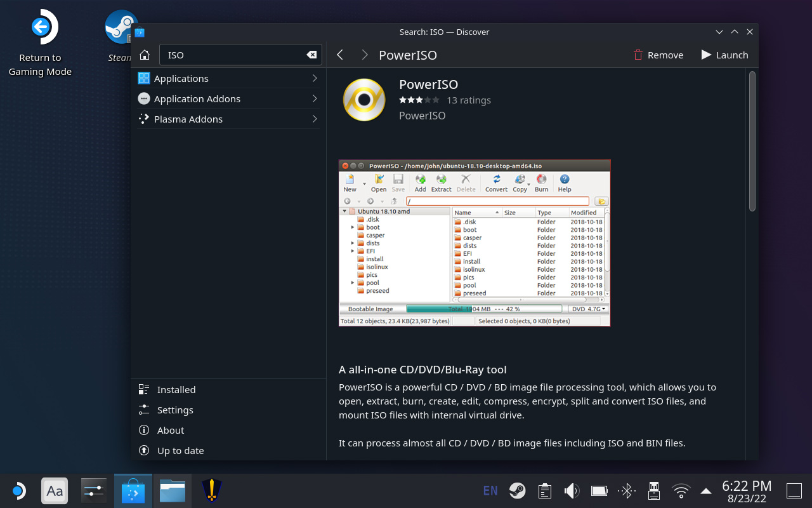Click the PowerISO page header title
Screen dimensions: 812x508
[x=408, y=55]
